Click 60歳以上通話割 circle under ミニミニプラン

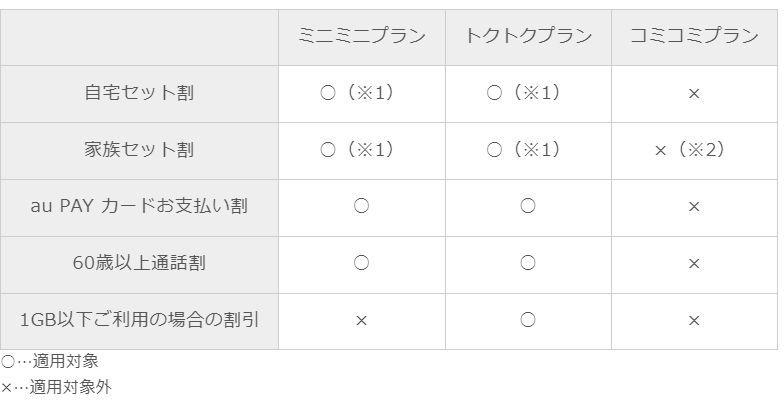click(x=361, y=264)
